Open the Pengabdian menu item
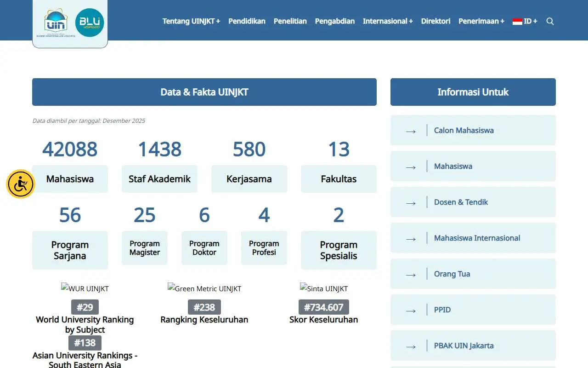 point(335,21)
